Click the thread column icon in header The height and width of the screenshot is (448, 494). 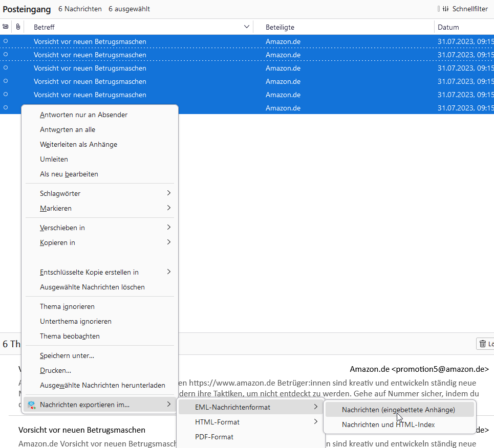pyautogui.click(x=6, y=27)
